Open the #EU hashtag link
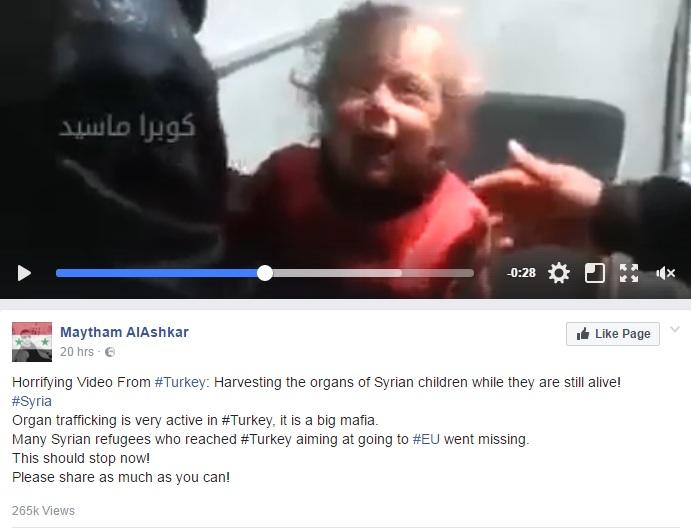Viewport: 691px width, 528px height. pos(426,439)
